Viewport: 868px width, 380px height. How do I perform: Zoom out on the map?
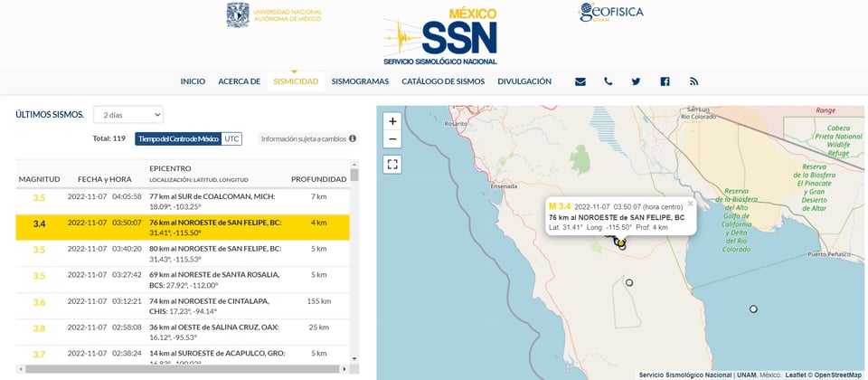tap(392, 139)
